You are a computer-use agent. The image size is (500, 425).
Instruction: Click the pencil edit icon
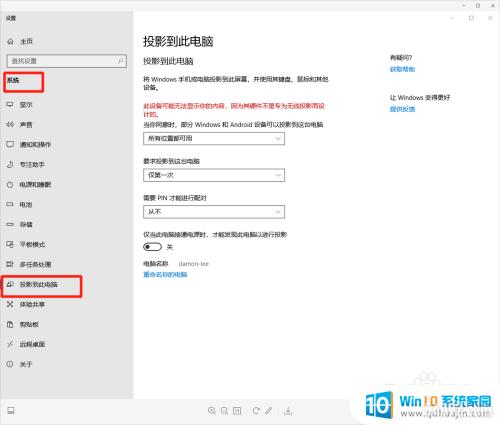tap(269, 411)
